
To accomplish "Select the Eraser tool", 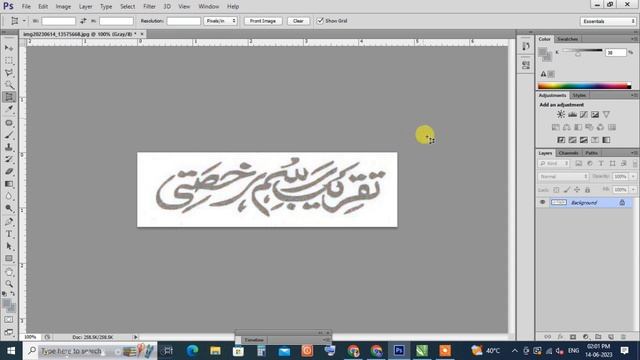I will (x=9, y=172).
